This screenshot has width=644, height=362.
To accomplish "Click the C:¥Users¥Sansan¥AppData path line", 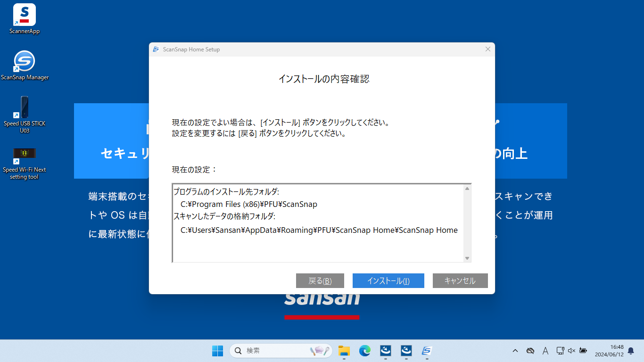I will coord(319,230).
